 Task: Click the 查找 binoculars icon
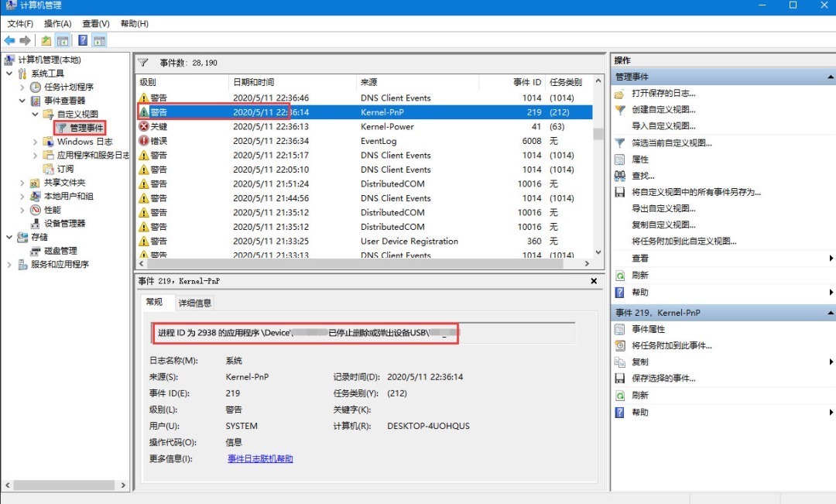(x=619, y=176)
